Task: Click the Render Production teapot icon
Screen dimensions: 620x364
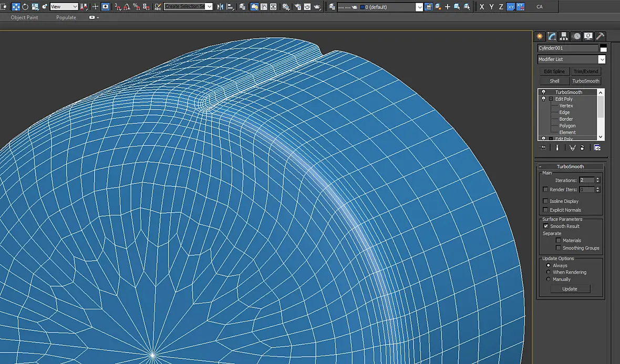Action: 317,7
